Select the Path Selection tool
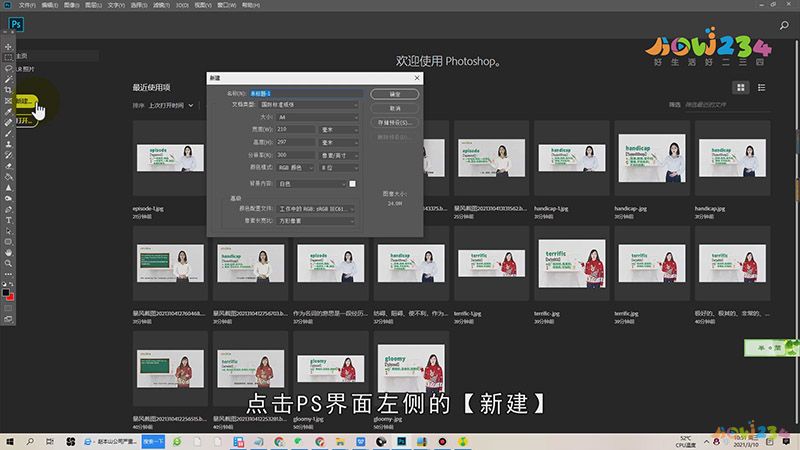The image size is (800, 450). [x=8, y=231]
